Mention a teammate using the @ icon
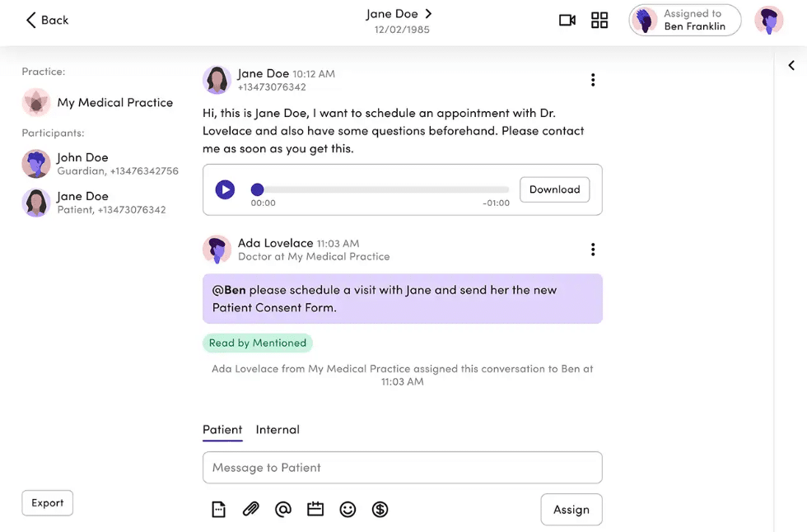 coord(282,509)
